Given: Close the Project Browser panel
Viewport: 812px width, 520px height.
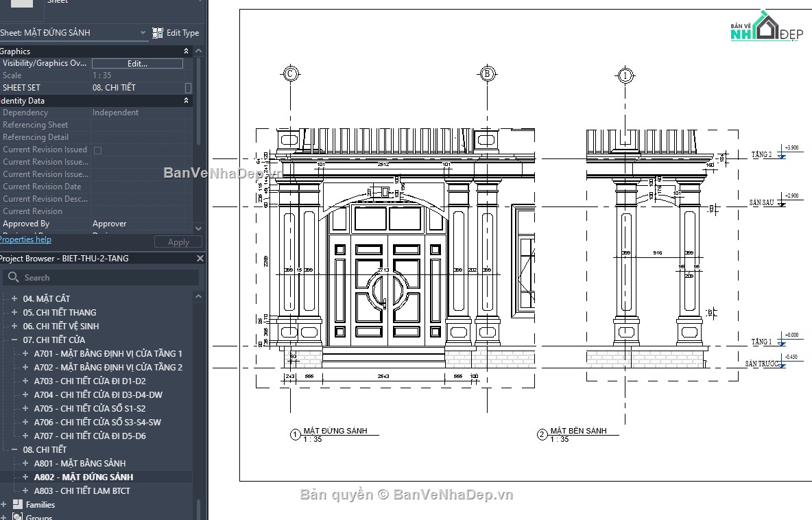Looking at the screenshot, I should (x=200, y=258).
